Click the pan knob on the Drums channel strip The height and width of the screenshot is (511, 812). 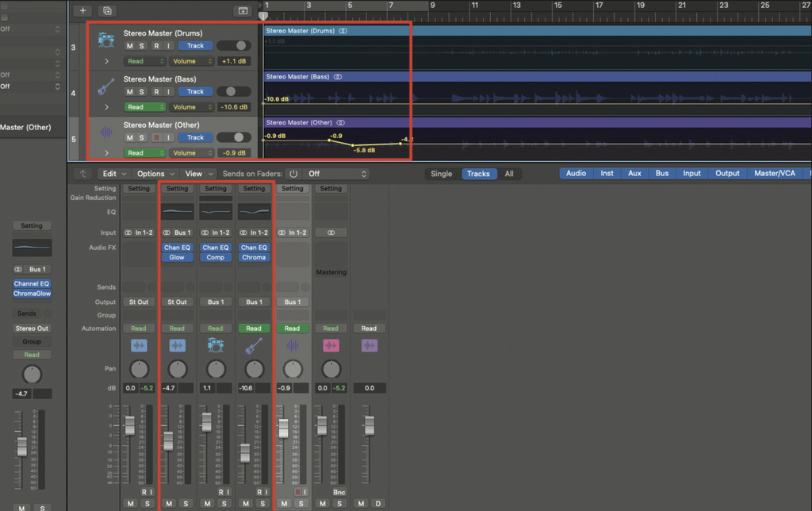[216, 368]
